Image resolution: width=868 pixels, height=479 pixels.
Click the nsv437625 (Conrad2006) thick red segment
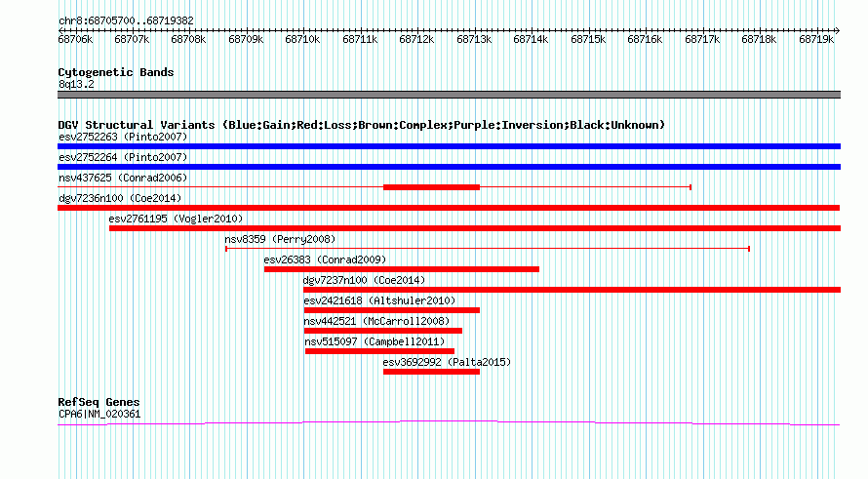(431, 187)
